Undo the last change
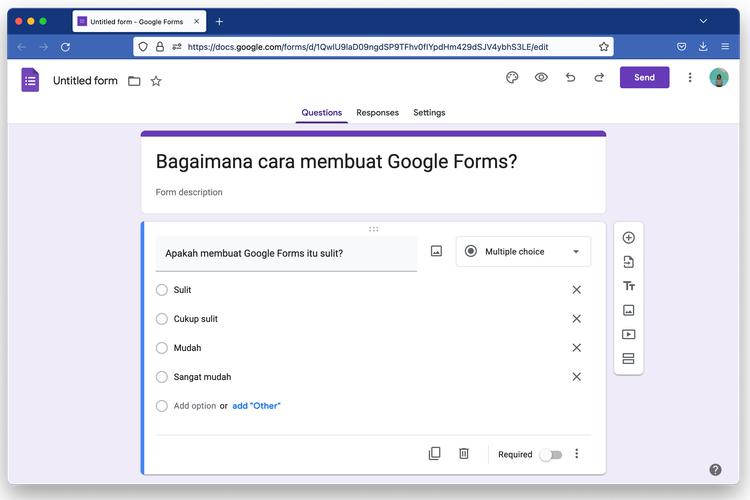 [570, 78]
